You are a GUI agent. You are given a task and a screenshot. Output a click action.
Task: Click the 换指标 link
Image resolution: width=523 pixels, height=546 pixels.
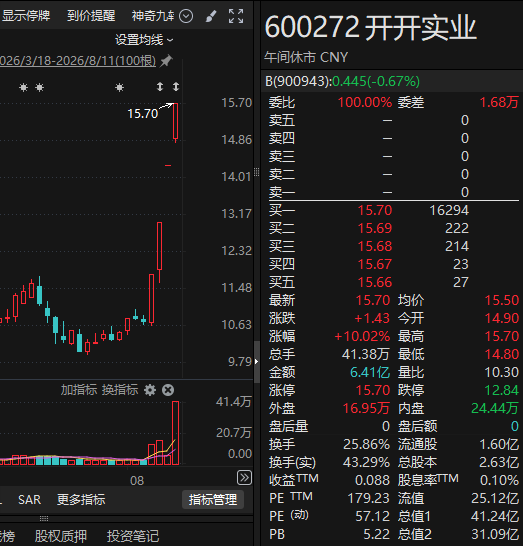(120, 390)
